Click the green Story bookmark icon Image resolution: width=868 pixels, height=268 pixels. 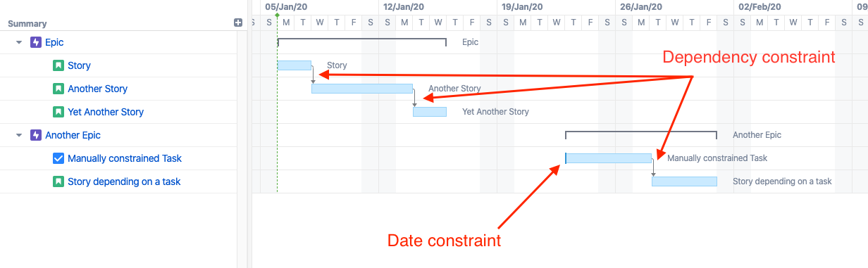(58, 65)
